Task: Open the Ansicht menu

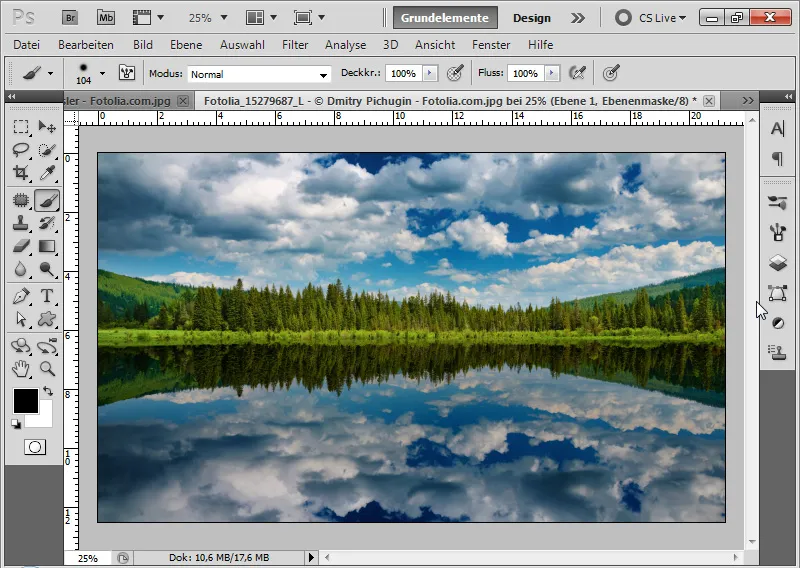Action: coord(435,45)
